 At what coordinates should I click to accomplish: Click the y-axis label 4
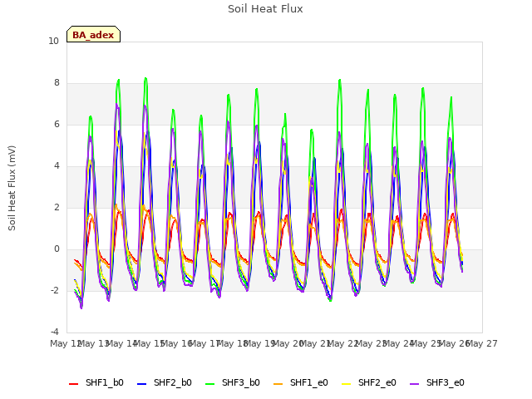[x=57, y=166]
